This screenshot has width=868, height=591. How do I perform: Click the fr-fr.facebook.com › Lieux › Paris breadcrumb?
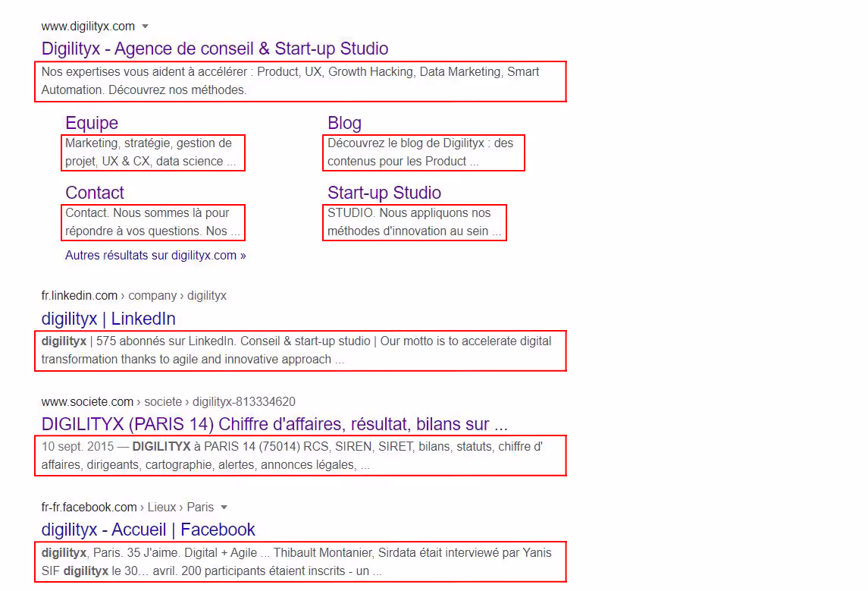(x=127, y=508)
